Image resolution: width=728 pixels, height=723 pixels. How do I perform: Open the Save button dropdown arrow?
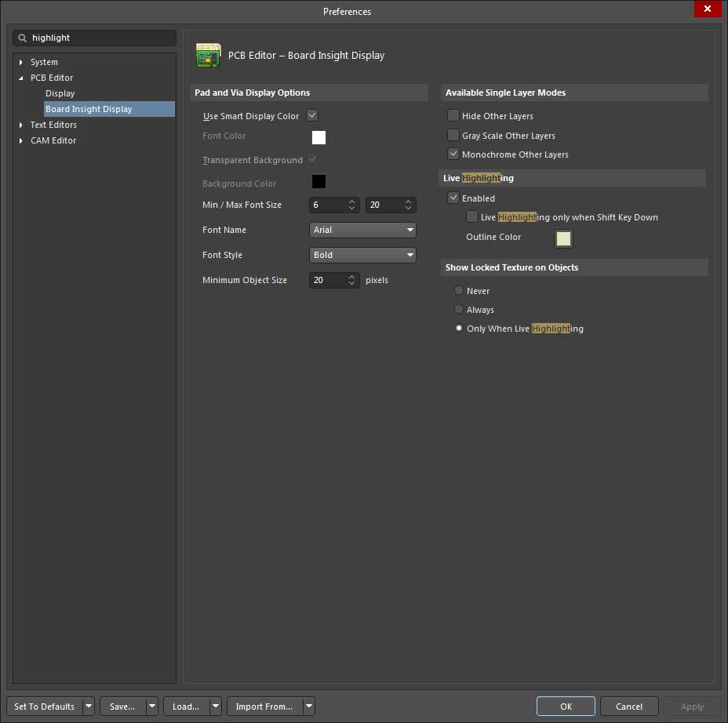tap(152, 707)
